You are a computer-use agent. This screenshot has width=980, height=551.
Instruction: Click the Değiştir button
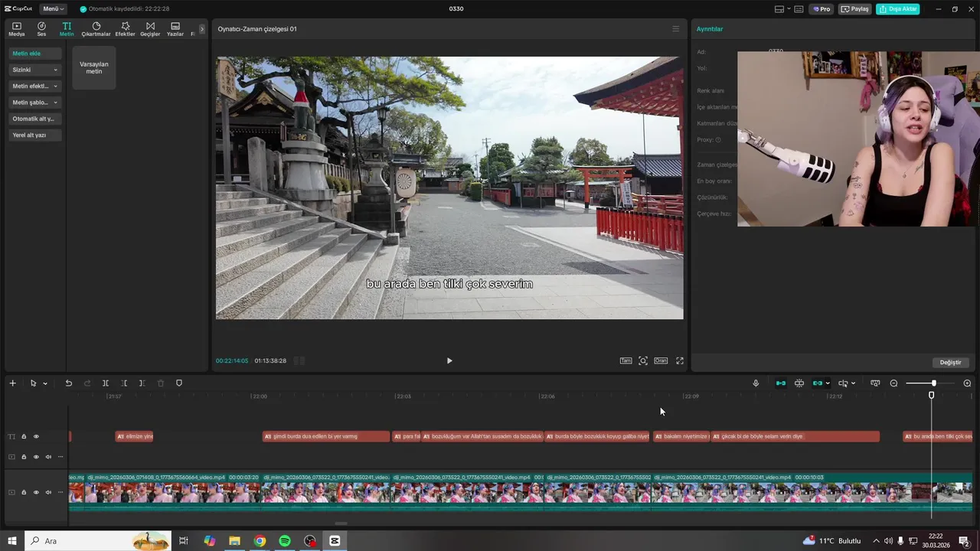(x=950, y=362)
